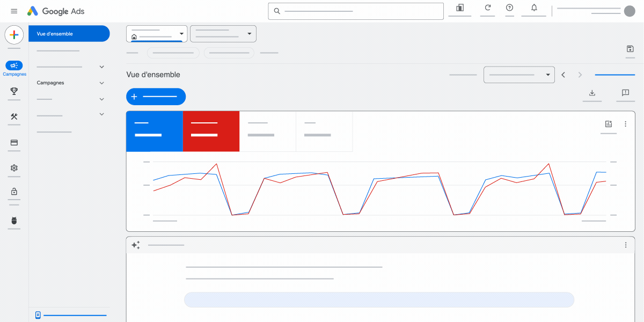This screenshot has height=322, width=644.
Task: Open the account selector dropdown at top left
Action: point(156,33)
